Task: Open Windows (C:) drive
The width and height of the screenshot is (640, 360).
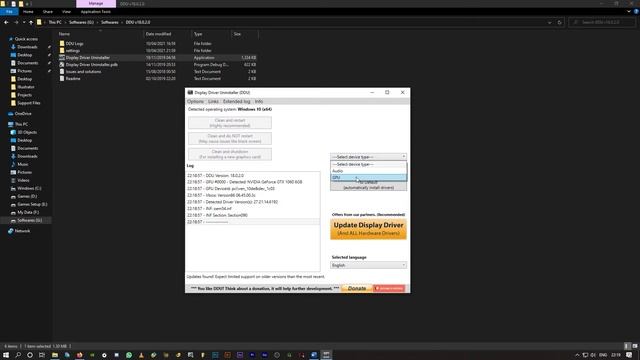Action: point(29,188)
